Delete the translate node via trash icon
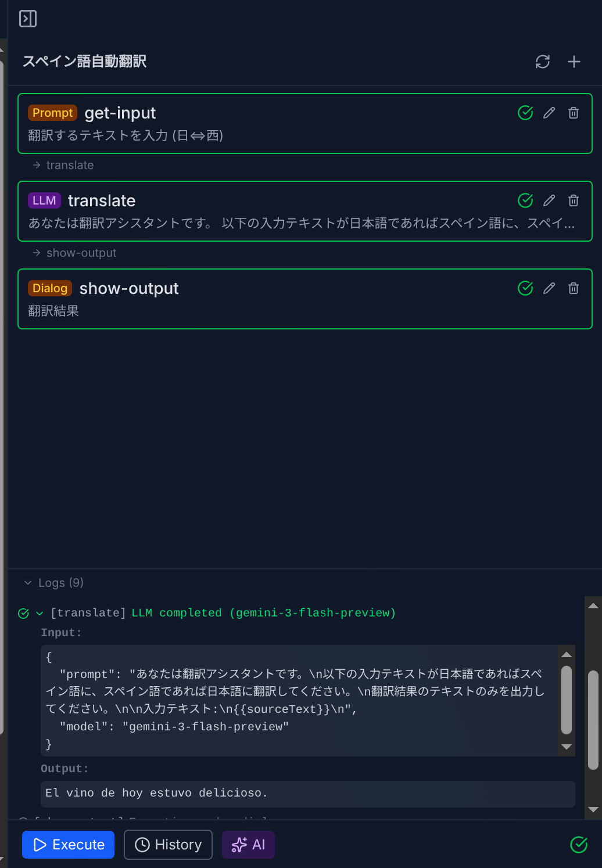This screenshot has height=868, width=602. pyautogui.click(x=574, y=200)
